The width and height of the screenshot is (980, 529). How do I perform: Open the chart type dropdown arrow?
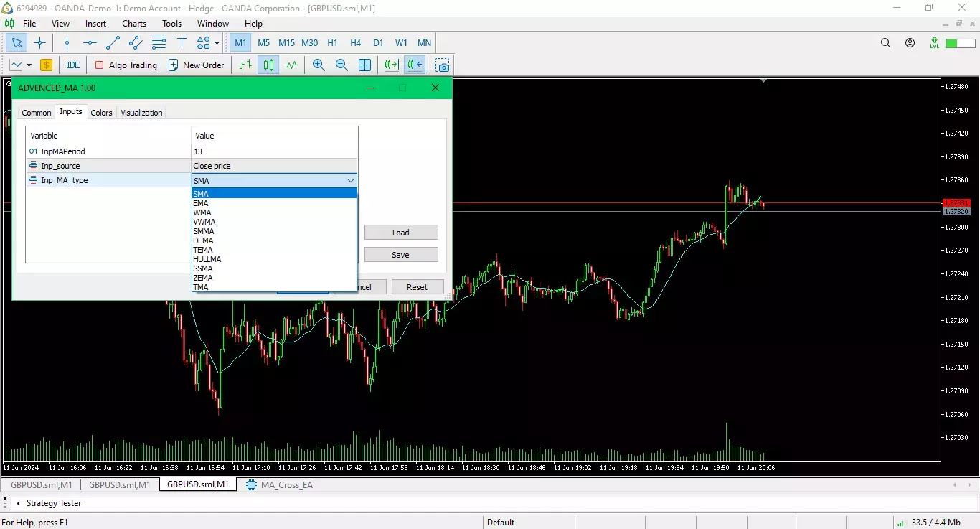point(29,65)
